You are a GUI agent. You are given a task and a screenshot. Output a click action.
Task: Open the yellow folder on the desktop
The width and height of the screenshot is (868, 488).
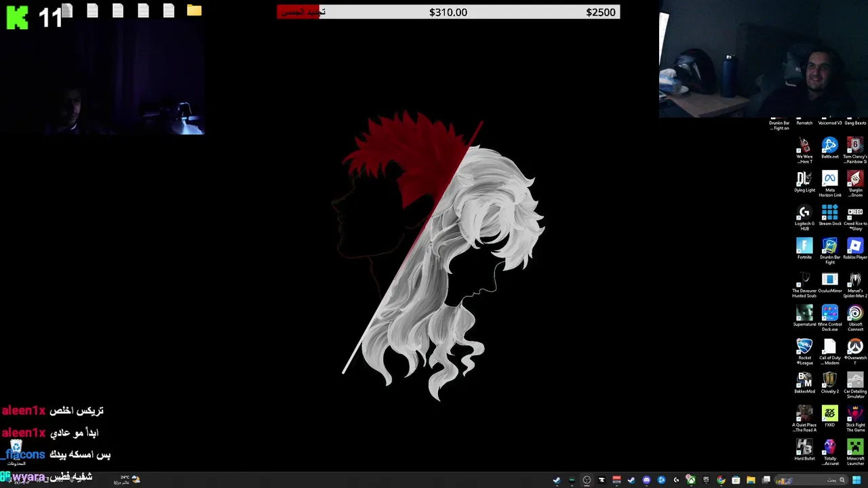click(194, 10)
